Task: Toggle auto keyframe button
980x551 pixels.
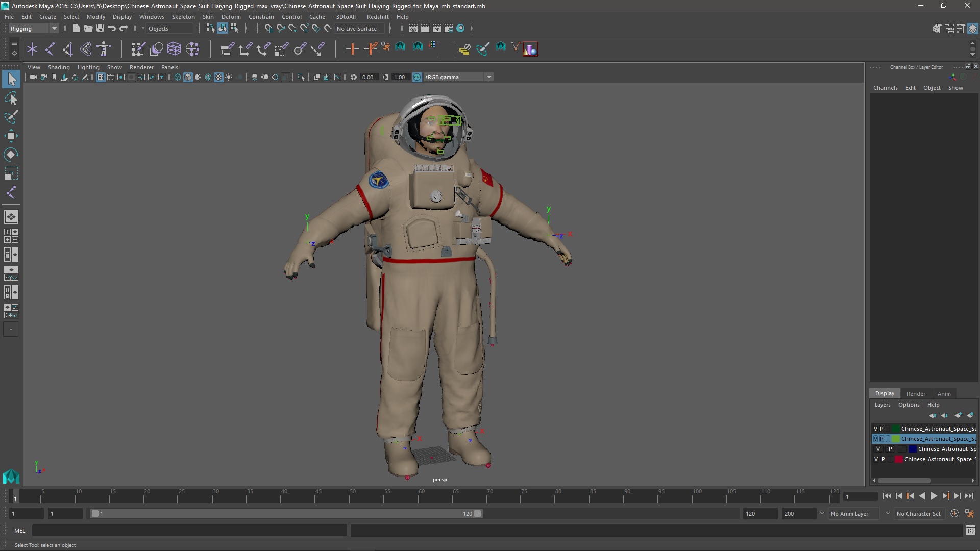Action: coord(954,514)
